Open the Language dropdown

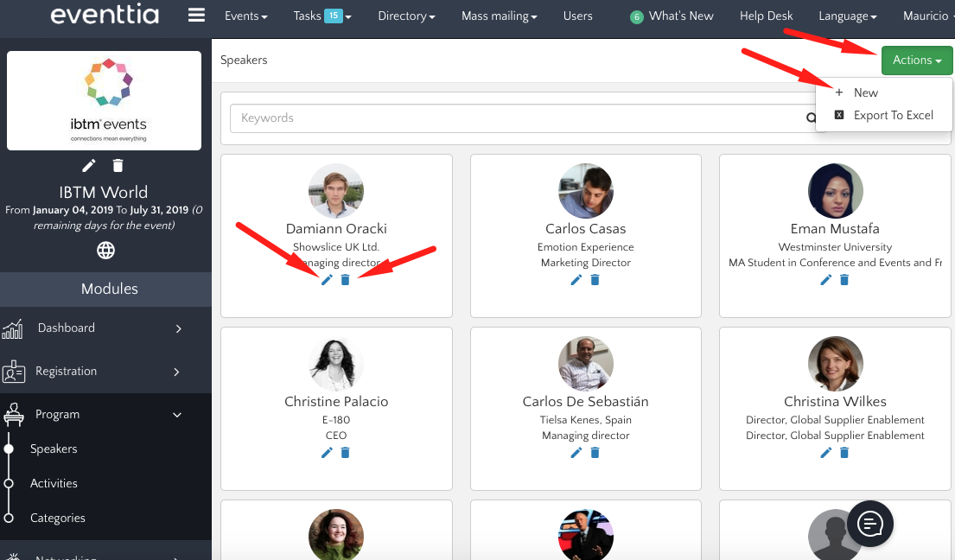coord(847,16)
